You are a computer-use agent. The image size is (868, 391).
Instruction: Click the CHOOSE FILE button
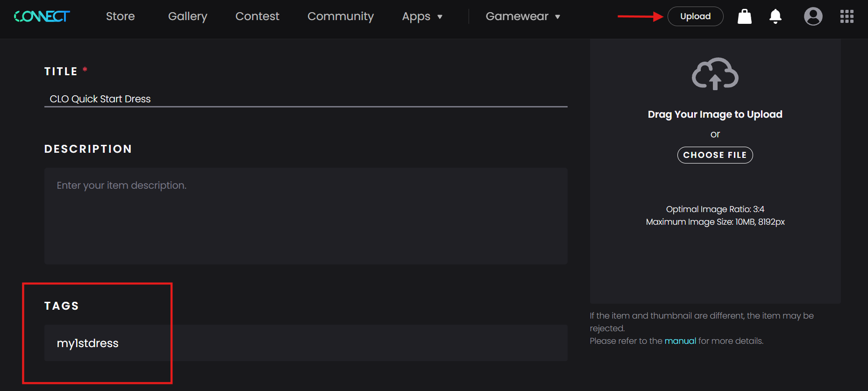[715, 155]
